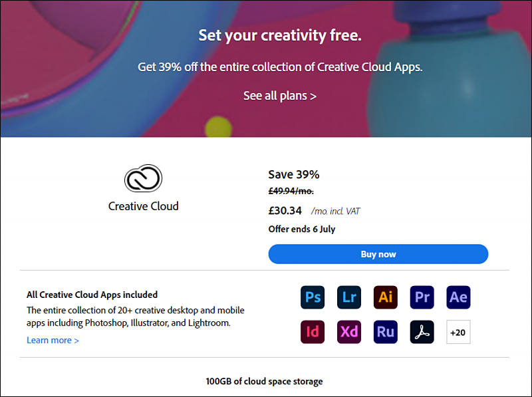
Task: Click the Premiere Pro Pr app icon
Action: coord(422,297)
